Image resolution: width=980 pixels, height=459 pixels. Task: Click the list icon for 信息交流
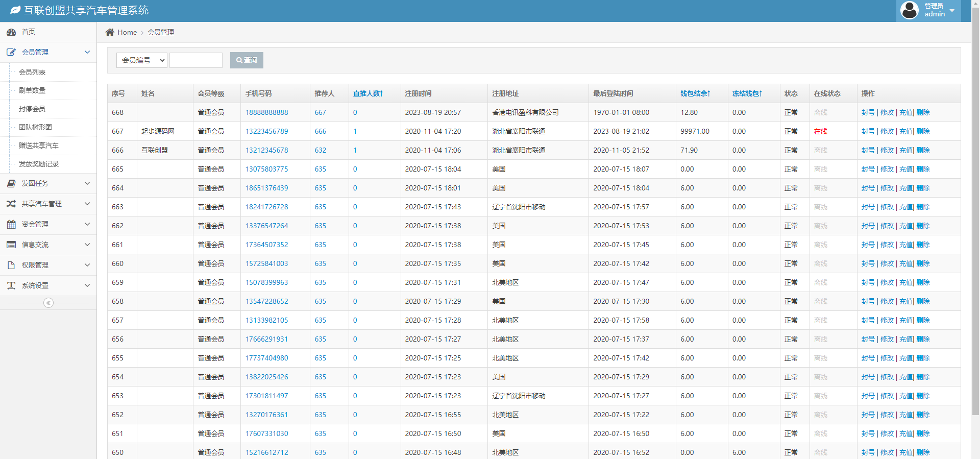[x=11, y=245]
